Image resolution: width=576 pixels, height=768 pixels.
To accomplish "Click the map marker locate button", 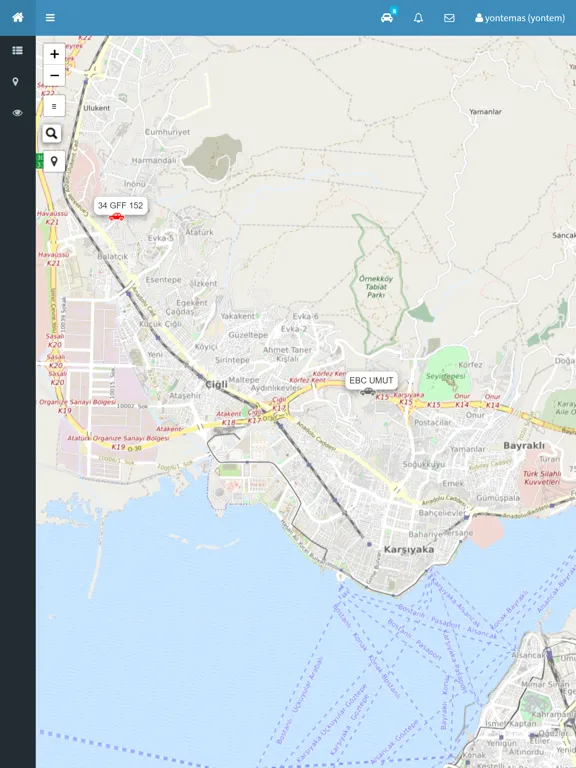I will (54, 161).
